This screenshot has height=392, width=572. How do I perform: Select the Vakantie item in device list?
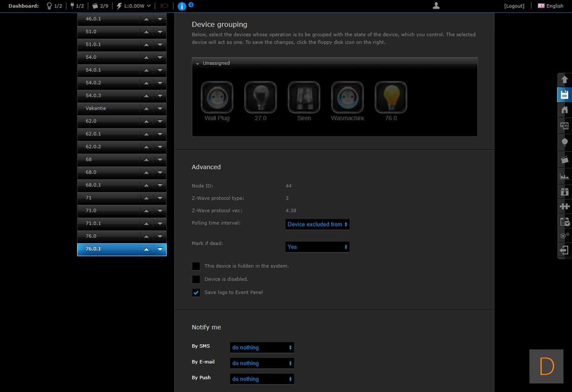pyautogui.click(x=108, y=108)
